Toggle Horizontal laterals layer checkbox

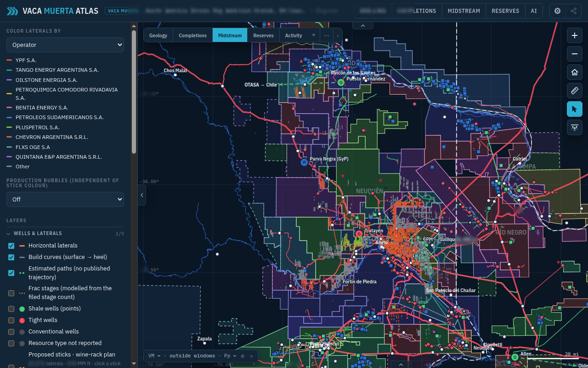(x=11, y=246)
